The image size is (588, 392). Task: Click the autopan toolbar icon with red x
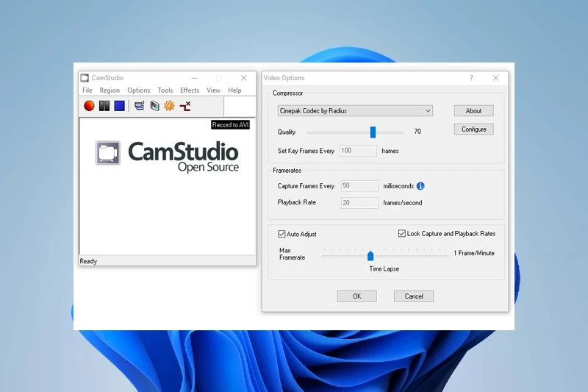pos(185,106)
